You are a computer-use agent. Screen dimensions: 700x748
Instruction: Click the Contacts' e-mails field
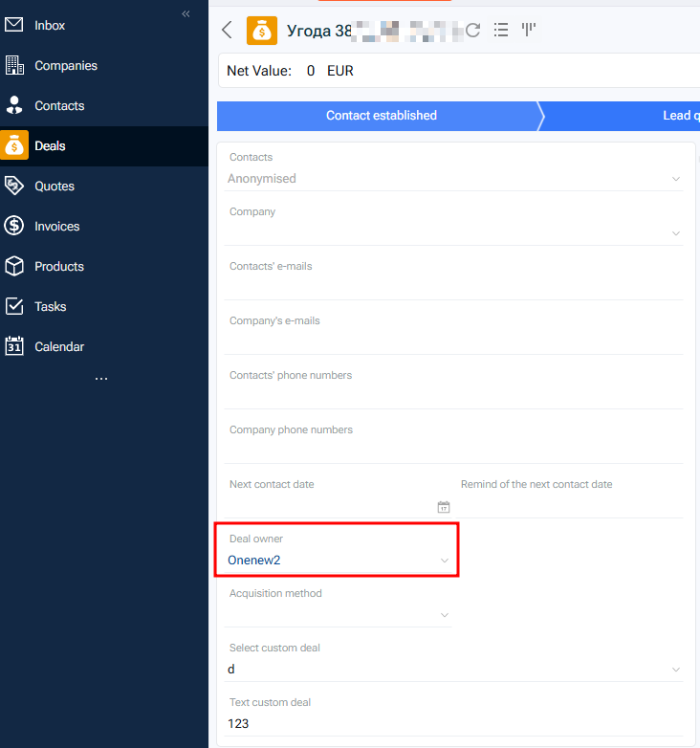[454, 286]
